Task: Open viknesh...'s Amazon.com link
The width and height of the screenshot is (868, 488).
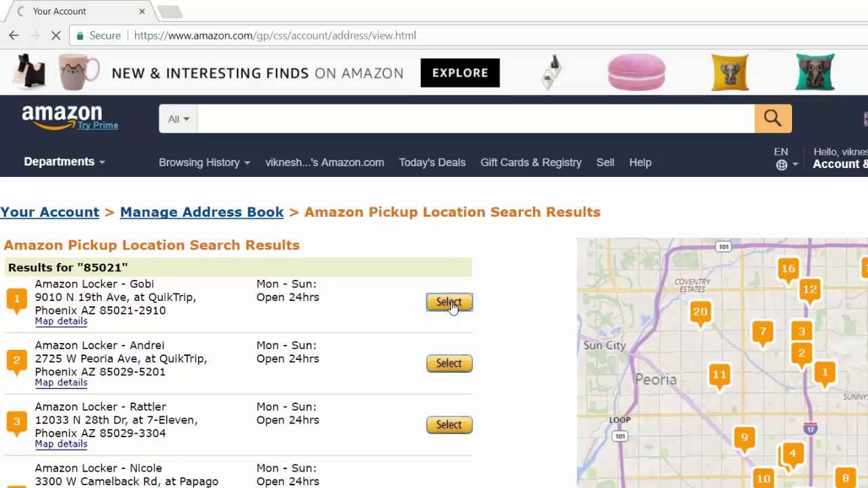Action: [x=324, y=163]
